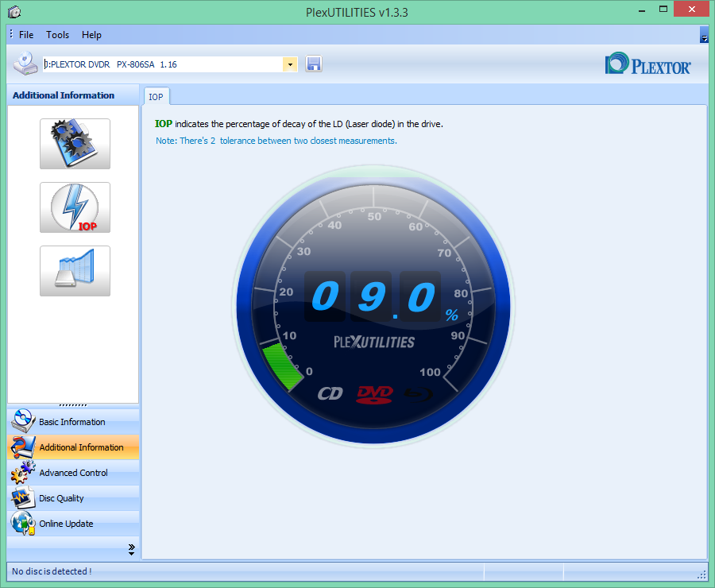Expand the navigation pane overflow chevron
715x588 pixels.
click(x=131, y=549)
